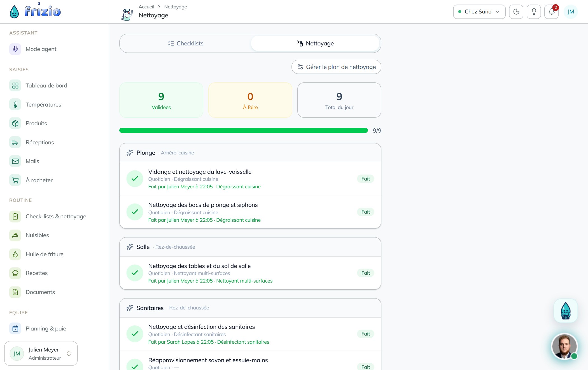Viewport: 588px width, 370px height.
Task: Open notifications bell with badge
Action: click(x=551, y=12)
